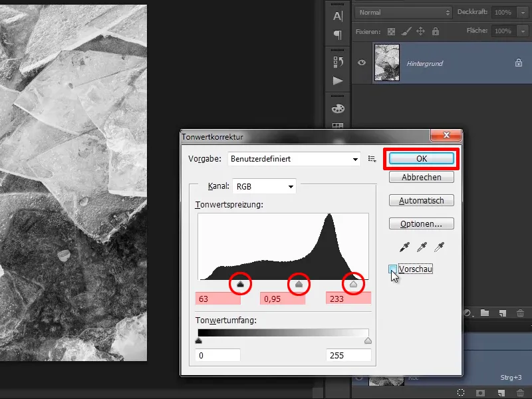Viewport: 532px width, 399px height.
Task: Click the black Tonwertumfang output slider
Action: pyautogui.click(x=199, y=340)
